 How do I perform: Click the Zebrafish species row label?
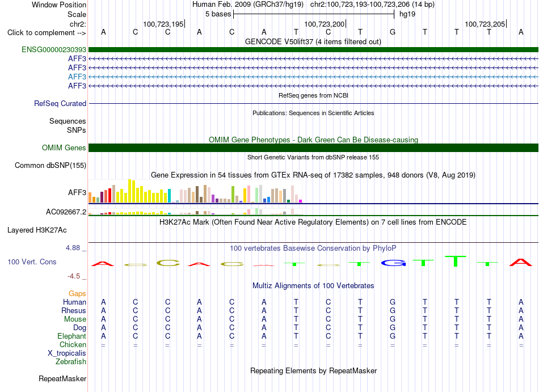[71, 362]
